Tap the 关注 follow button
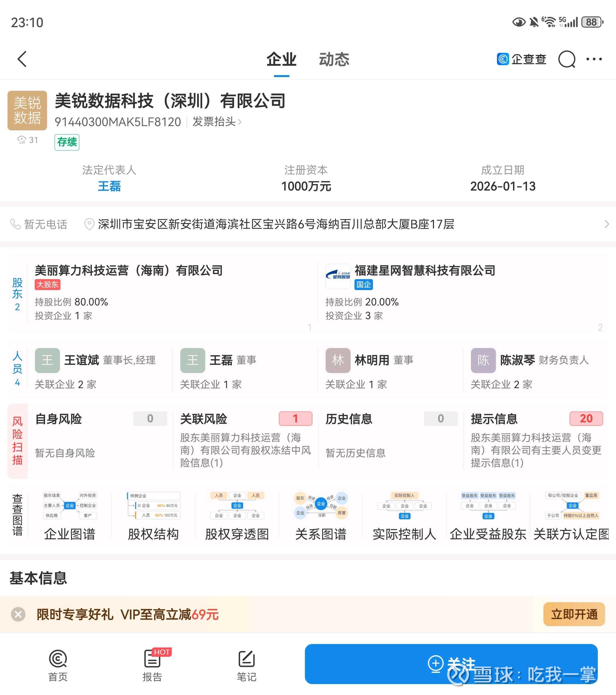 (x=451, y=663)
